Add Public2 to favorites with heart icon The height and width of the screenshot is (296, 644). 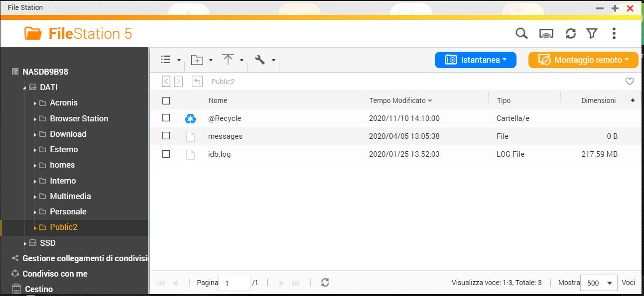630,82
